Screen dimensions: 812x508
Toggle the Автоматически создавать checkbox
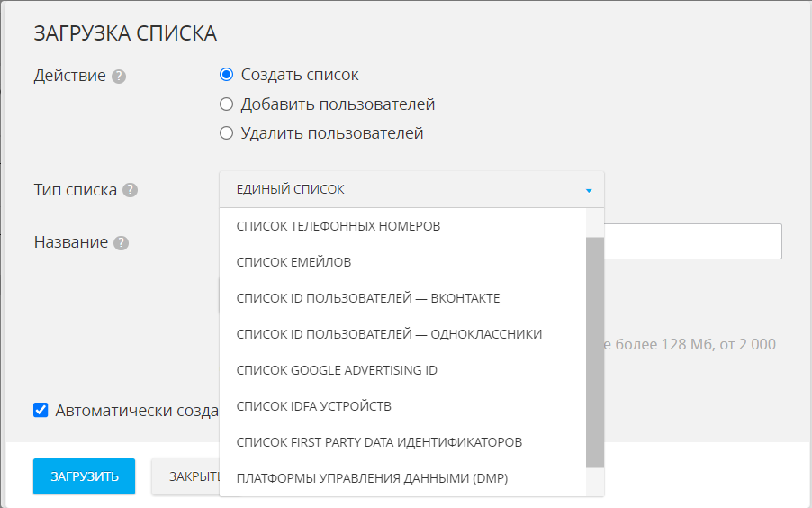[x=41, y=410]
